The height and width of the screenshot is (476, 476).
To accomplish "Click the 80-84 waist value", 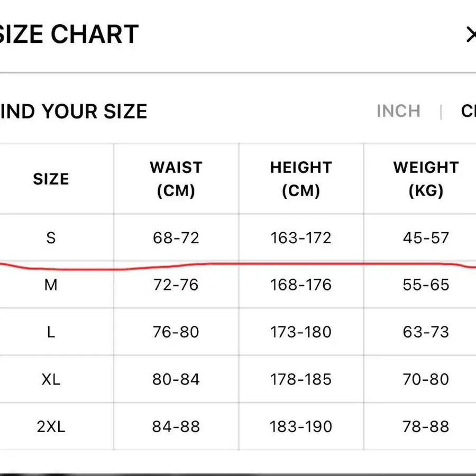I will click(176, 379).
